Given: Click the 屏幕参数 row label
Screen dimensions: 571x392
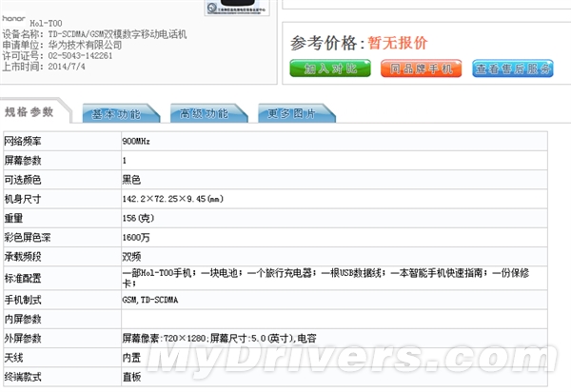Looking at the screenshot, I should (23, 160).
